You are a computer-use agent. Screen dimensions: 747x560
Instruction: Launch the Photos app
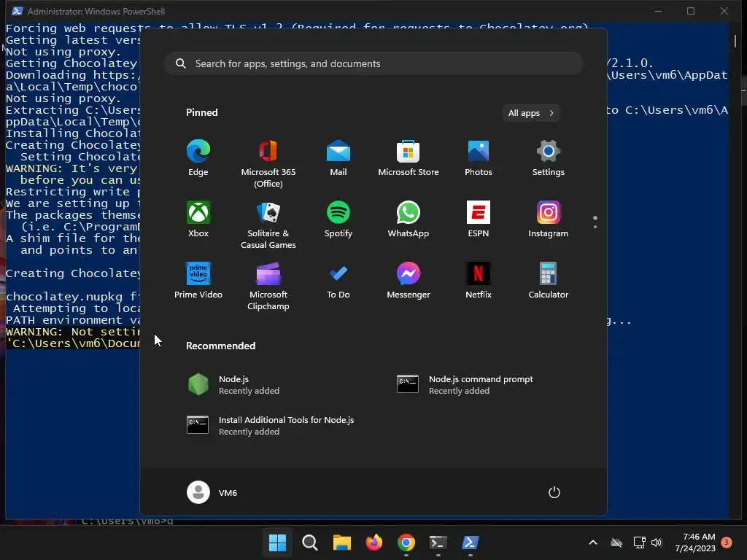click(x=479, y=158)
